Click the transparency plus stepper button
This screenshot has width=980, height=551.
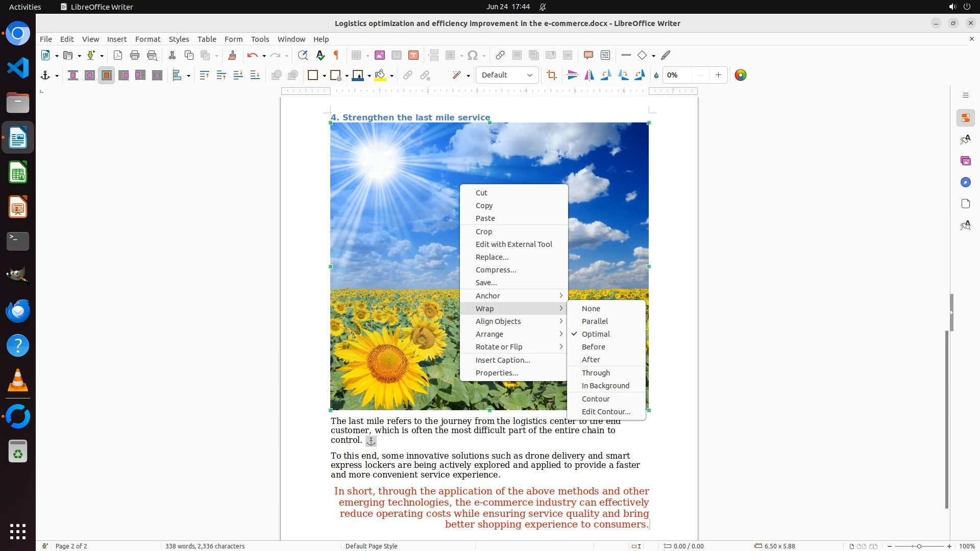pos(718,75)
